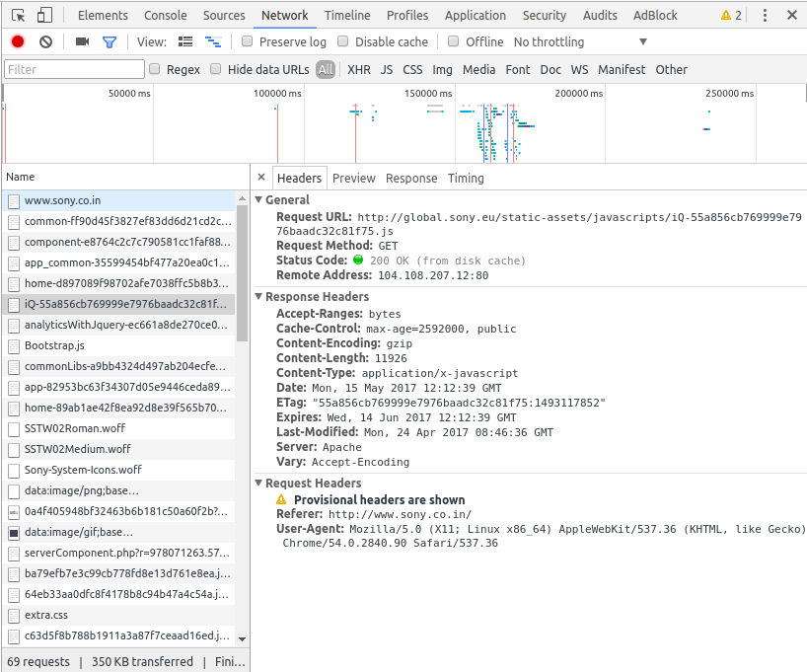Click the request list scroll down arrow
The width and height of the screenshot is (807, 672).
coord(243,639)
